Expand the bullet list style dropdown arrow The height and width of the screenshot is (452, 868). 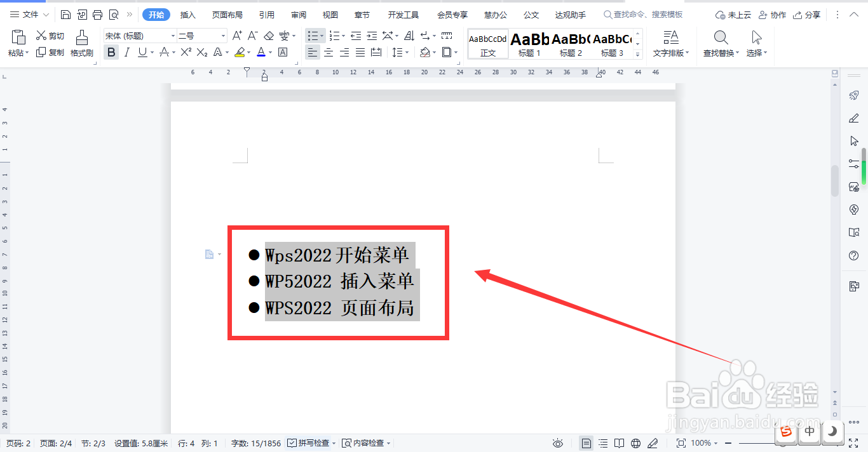tap(322, 36)
